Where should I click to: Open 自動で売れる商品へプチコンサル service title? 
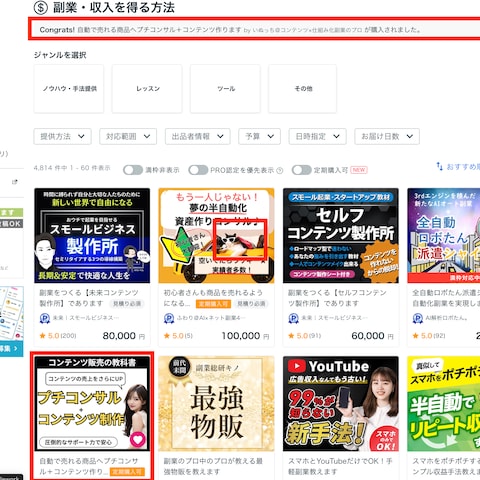pyautogui.click(x=89, y=466)
